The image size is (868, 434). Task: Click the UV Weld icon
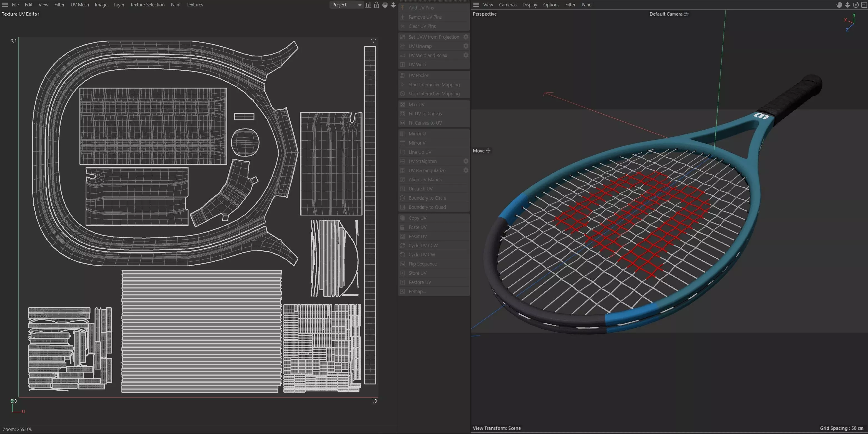coord(402,65)
